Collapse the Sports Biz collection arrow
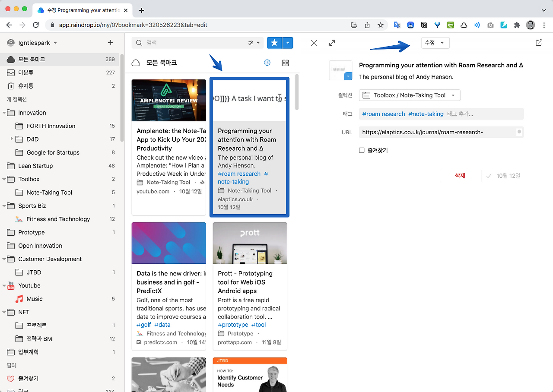The width and height of the screenshot is (553, 392). point(4,206)
